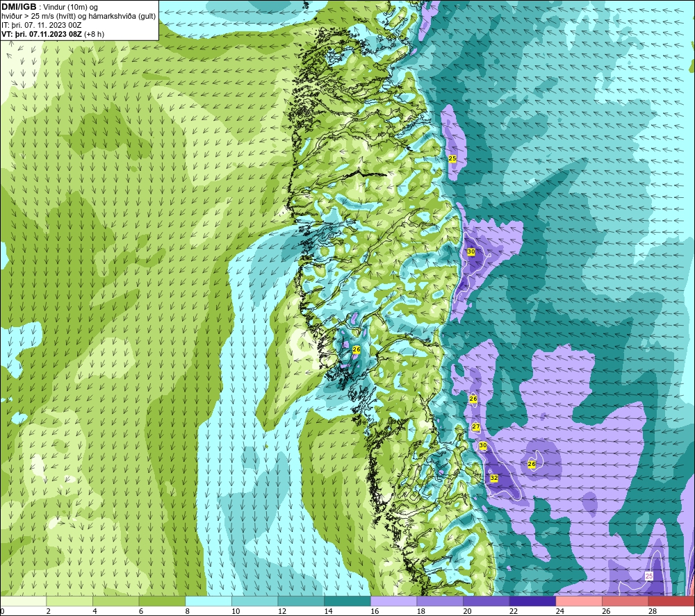
Task: Click the 'Vindur (10m) og' heading text
Action: (70, 8)
